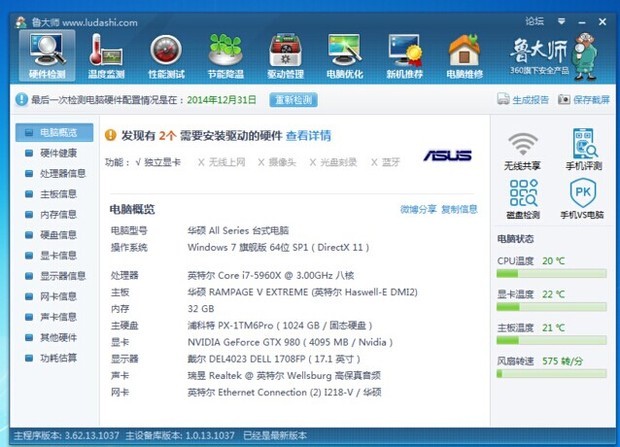Click the blue info icon beside 最后一次检测
Screen dimensions: 620x447
21,99
